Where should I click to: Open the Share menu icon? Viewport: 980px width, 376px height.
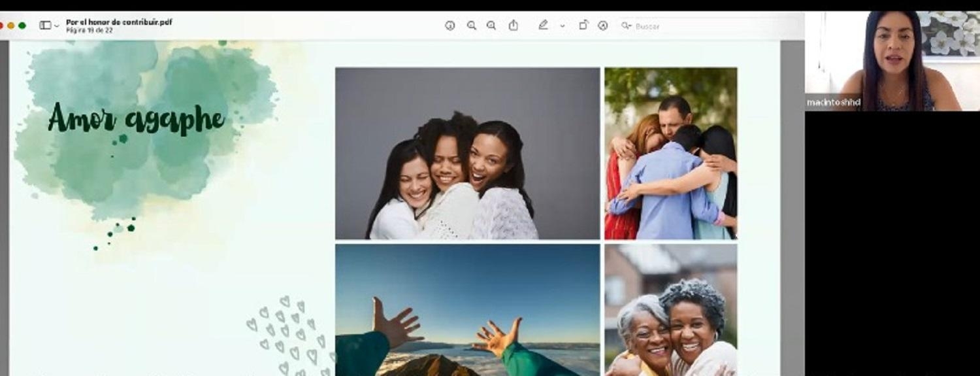pos(514,26)
